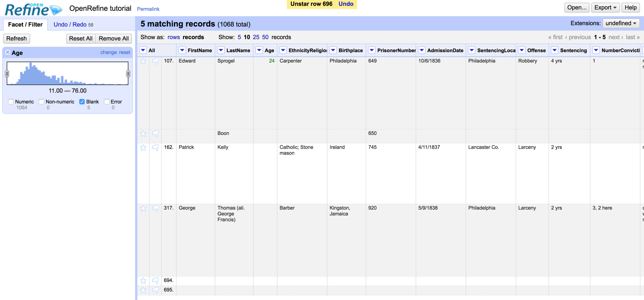Star row 317 George Thomas

click(x=143, y=208)
